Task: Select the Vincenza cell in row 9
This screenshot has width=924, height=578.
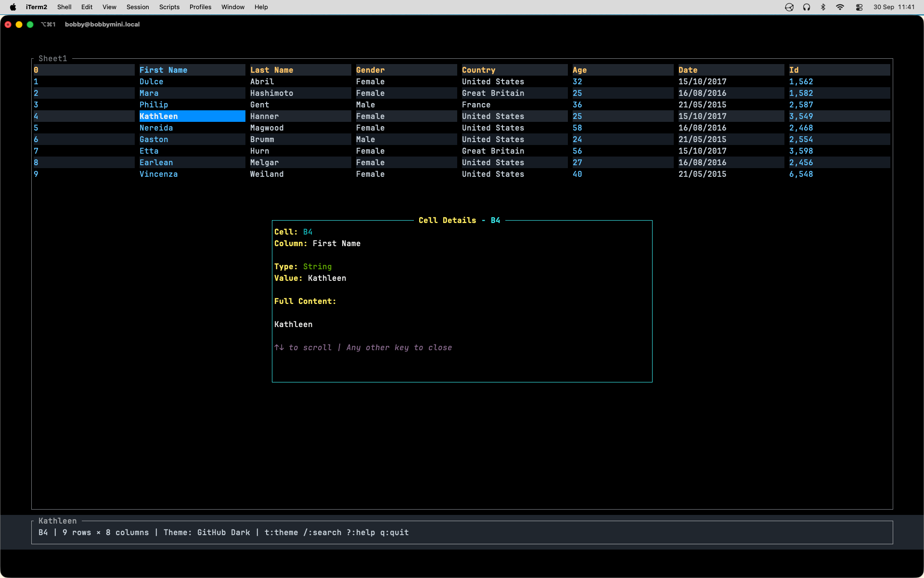Action: point(158,174)
